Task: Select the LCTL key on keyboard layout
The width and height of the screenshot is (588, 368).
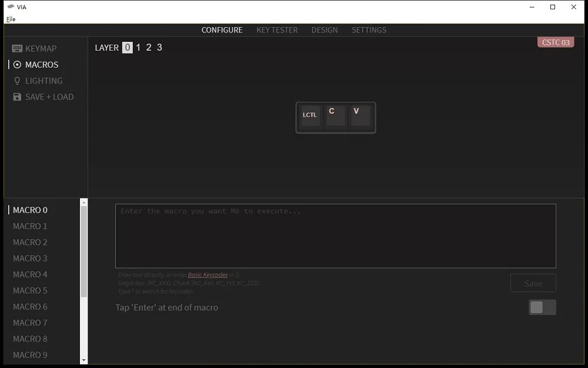Action: [x=310, y=115]
